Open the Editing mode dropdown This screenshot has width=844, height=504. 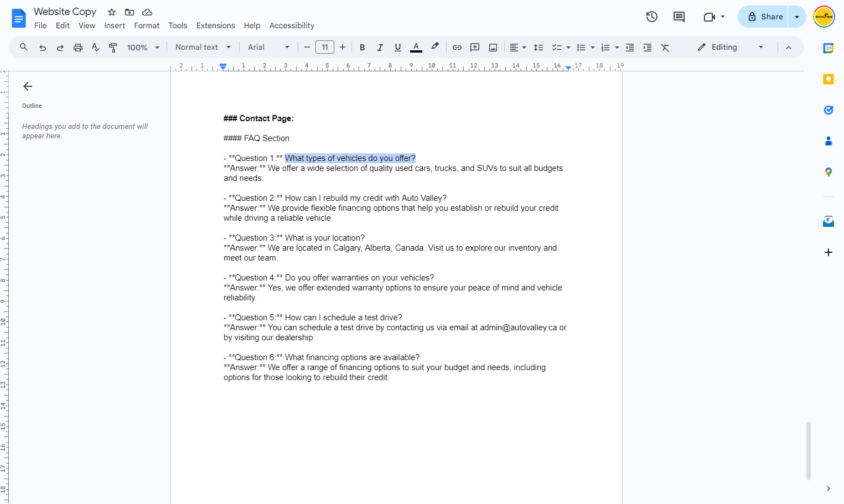click(x=731, y=48)
